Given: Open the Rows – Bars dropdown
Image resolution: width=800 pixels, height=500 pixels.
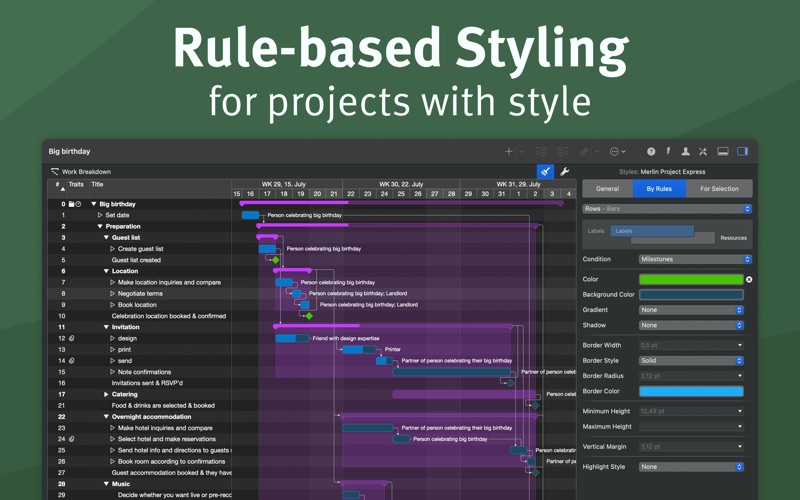Looking at the screenshot, I should (x=667, y=209).
